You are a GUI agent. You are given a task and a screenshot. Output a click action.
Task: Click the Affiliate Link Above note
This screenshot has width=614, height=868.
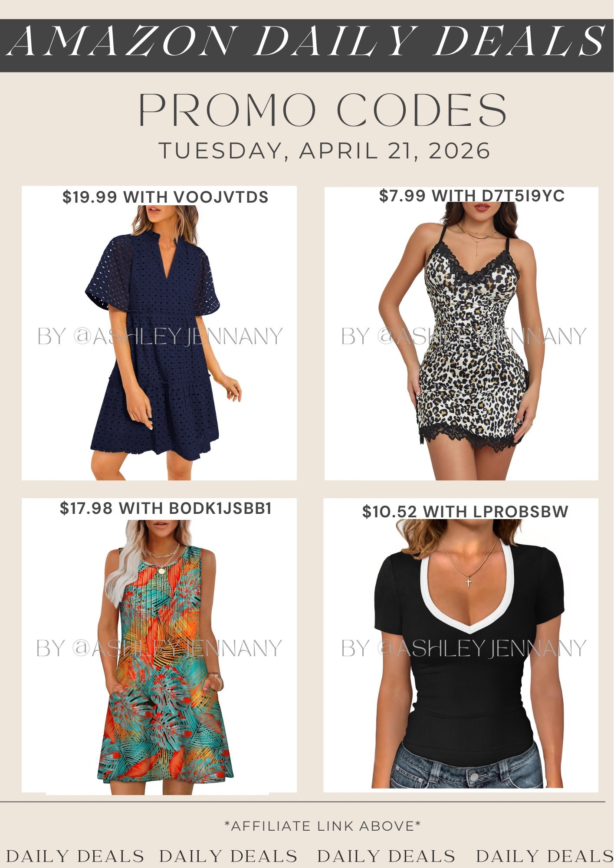323,826
